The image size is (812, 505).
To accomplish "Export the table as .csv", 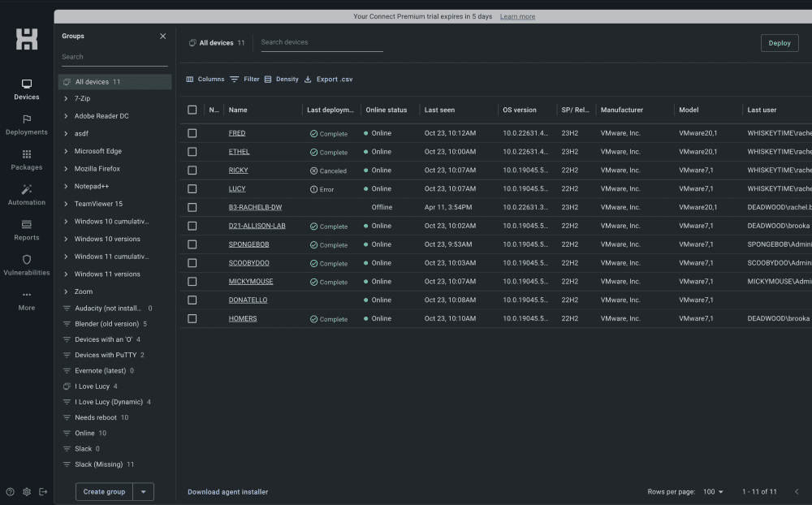I will (328, 80).
